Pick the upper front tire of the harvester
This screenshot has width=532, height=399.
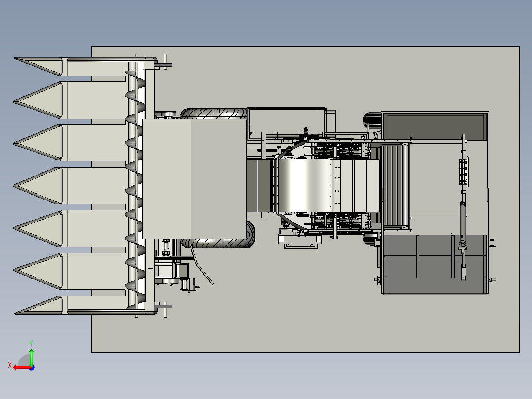coord(213,114)
